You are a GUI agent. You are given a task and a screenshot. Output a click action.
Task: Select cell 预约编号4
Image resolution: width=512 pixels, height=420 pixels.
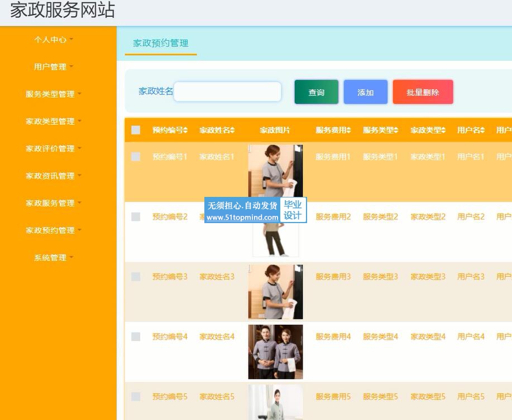170,337
